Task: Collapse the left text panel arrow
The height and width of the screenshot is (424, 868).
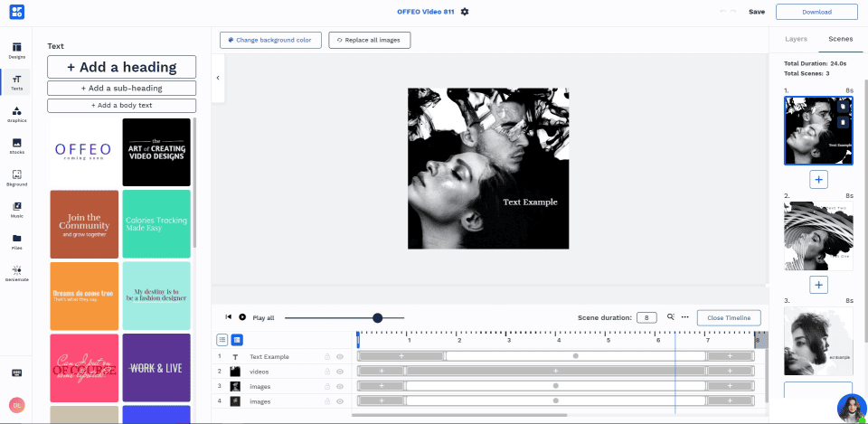Action: coord(217,78)
